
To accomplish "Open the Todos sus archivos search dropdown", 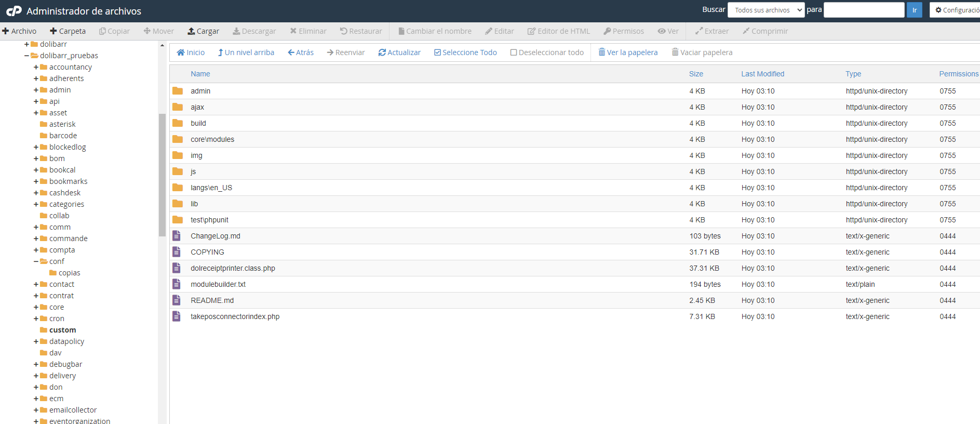I will (766, 10).
